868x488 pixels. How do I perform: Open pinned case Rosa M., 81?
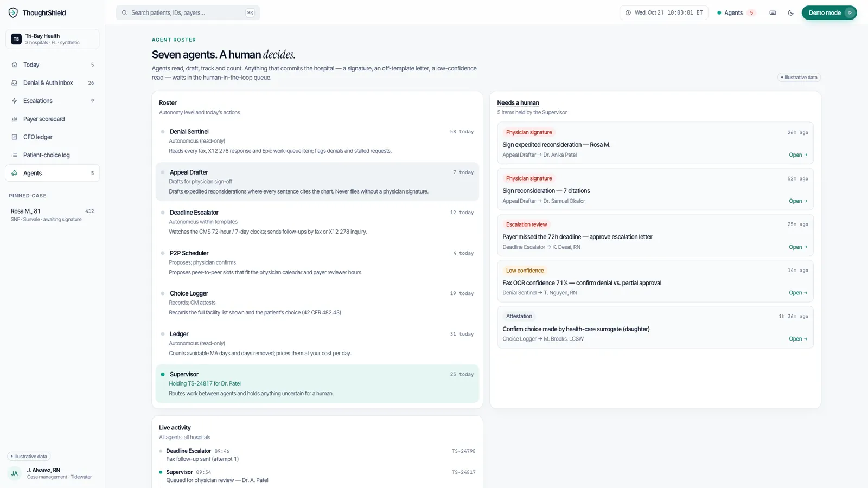coord(53,215)
